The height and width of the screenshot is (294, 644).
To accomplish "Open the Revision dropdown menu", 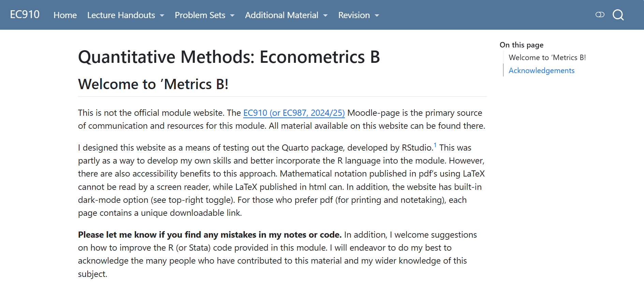I will [x=358, y=15].
